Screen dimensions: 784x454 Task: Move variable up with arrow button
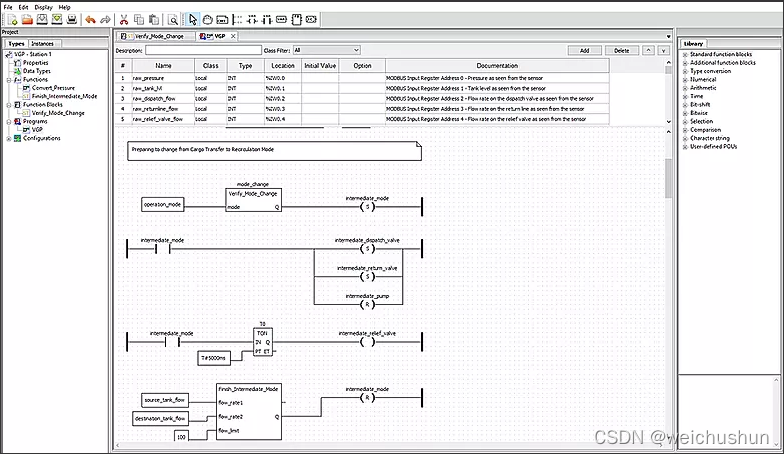click(648, 50)
